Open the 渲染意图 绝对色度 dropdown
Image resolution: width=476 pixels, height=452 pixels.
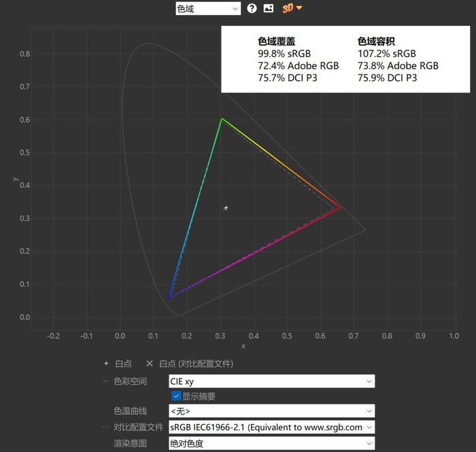[x=271, y=444]
